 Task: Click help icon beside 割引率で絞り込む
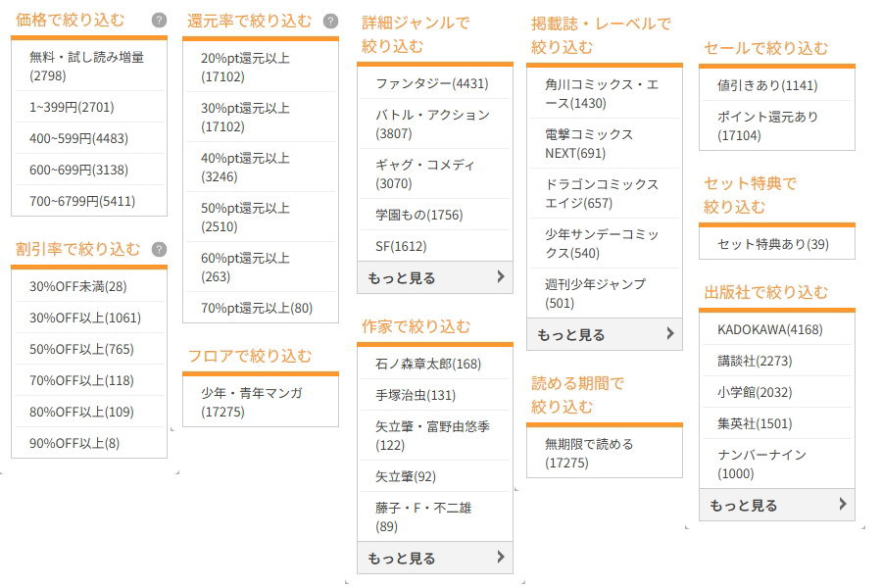pyautogui.click(x=159, y=249)
